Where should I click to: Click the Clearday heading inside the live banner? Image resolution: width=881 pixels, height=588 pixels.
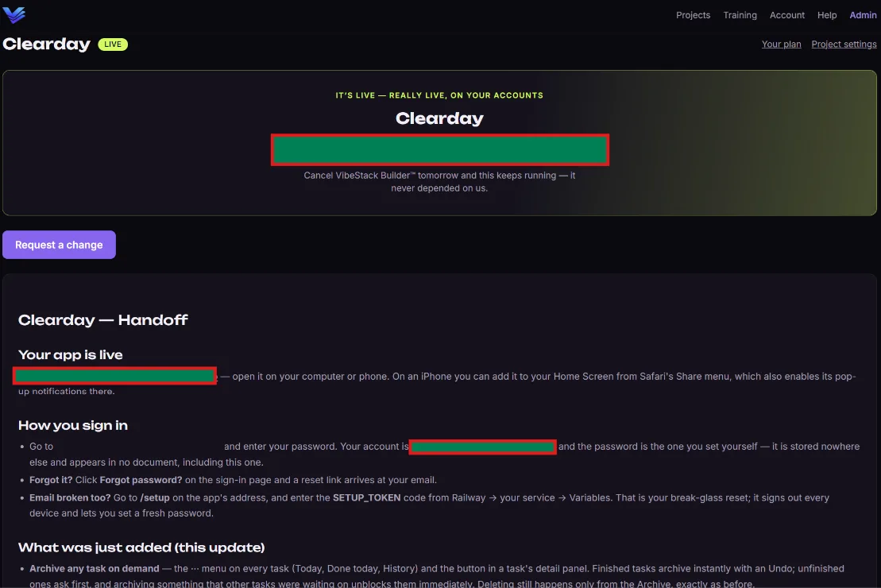[x=439, y=118]
